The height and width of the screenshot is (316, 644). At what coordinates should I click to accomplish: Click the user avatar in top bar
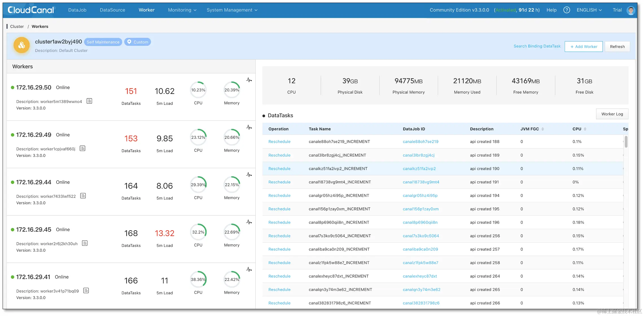point(630,10)
